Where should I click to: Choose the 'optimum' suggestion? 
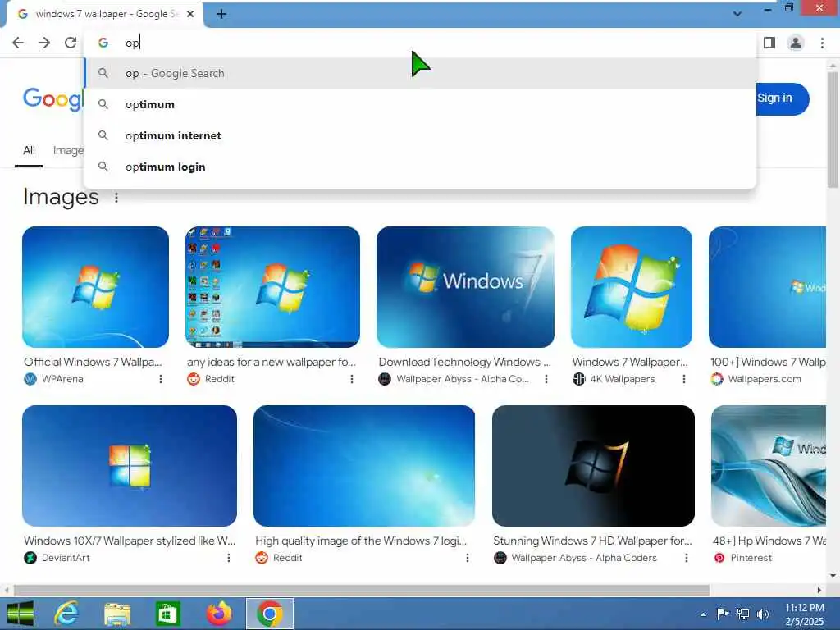click(x=420, y=104)
